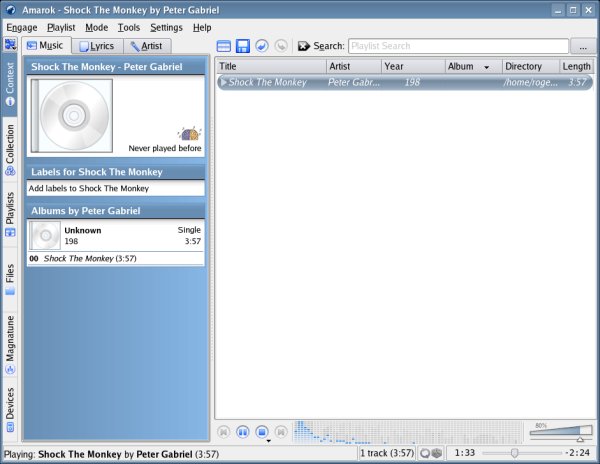This screenshot has height=464, width=600.
Task: Sort playlist by Directory column
Action: pyautogui.click(x=531, y=66)
